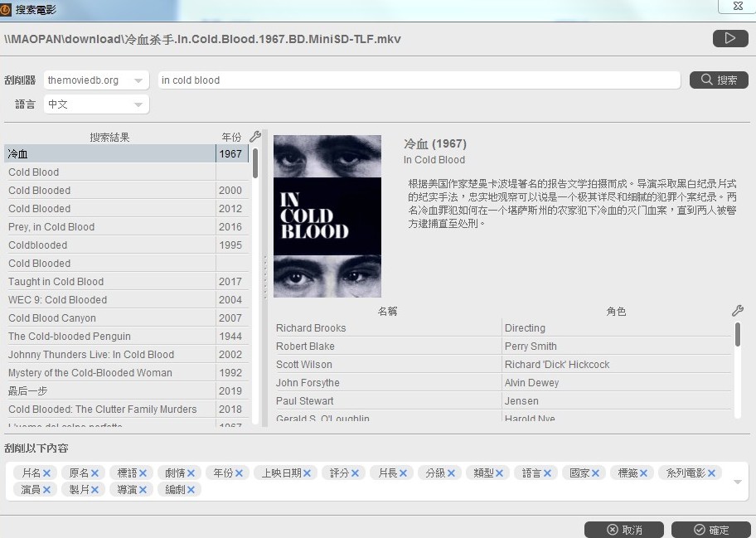
Task: Remove the 上映日期 tag
Action: tap(307, 473)
